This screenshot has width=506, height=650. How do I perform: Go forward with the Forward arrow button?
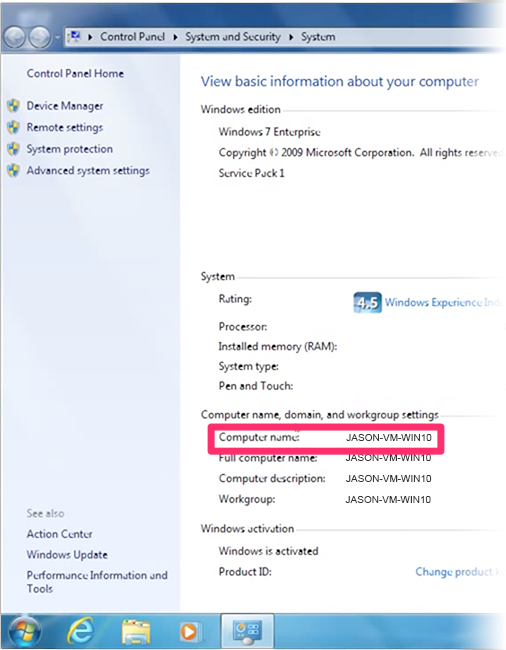click(39, 38)
